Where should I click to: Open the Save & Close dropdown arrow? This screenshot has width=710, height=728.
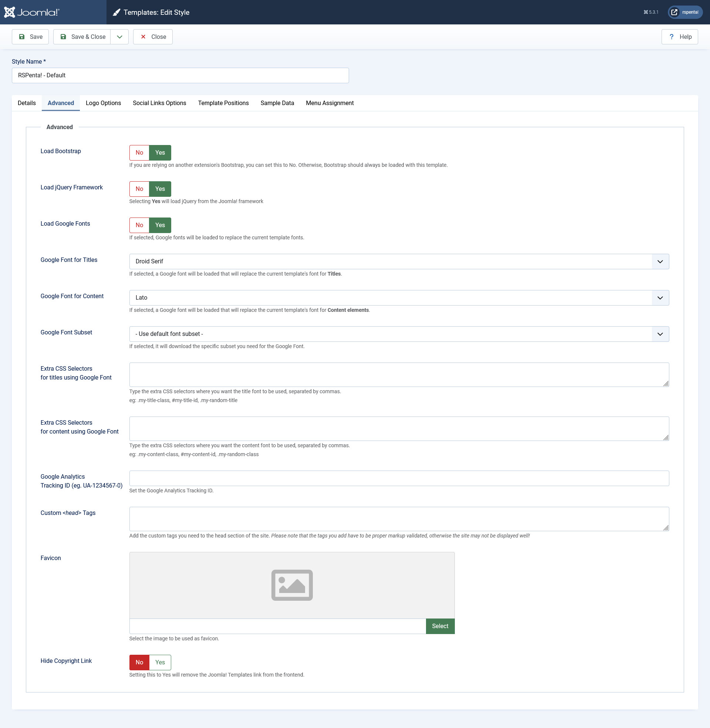tap(119, 37)
